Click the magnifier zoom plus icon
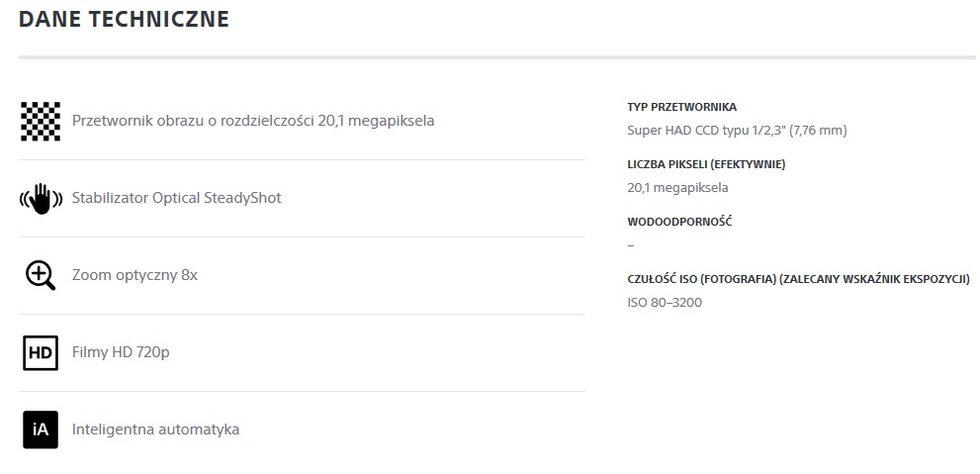Viewport: 980px width, 474px height. tap(41, 275)
